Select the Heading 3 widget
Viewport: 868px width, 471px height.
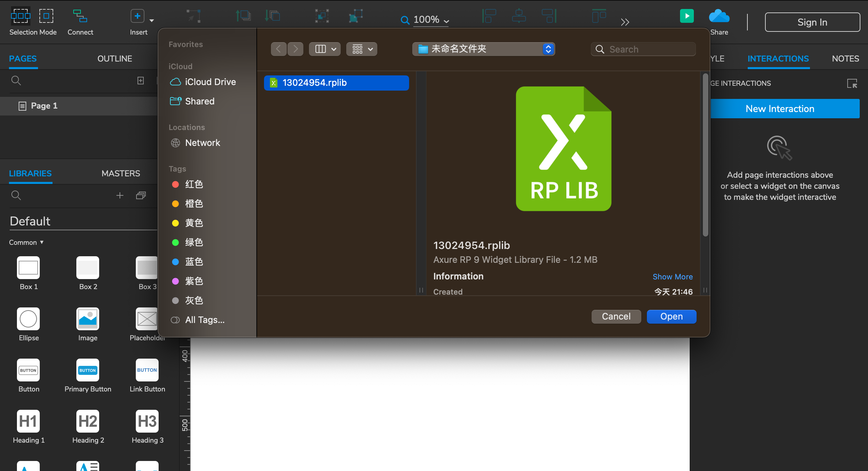tap(147, 426)
